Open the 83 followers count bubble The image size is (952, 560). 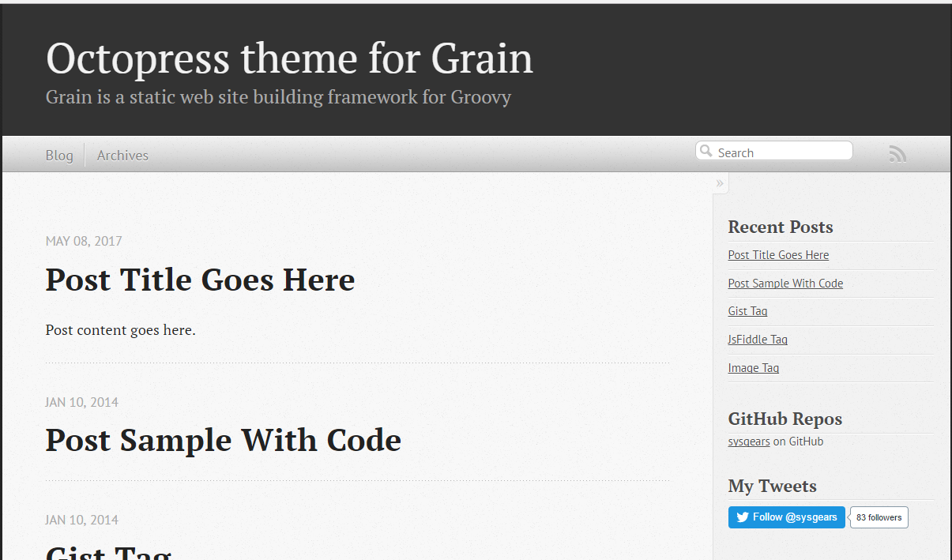(879, 517)
